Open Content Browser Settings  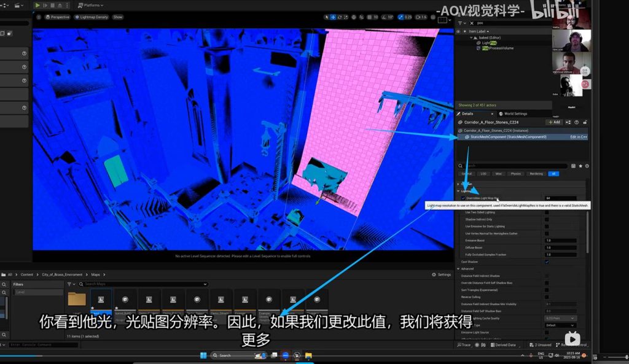[x=442, y=275]
